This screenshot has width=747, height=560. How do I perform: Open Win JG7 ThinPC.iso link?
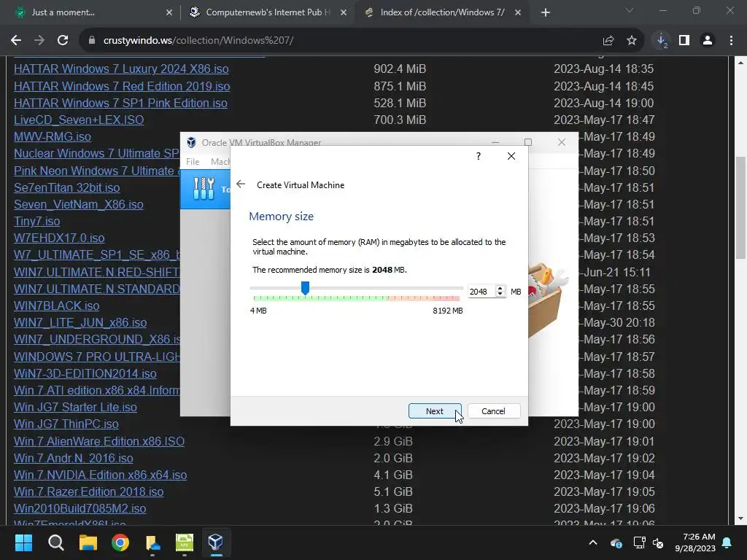[66, 424]
